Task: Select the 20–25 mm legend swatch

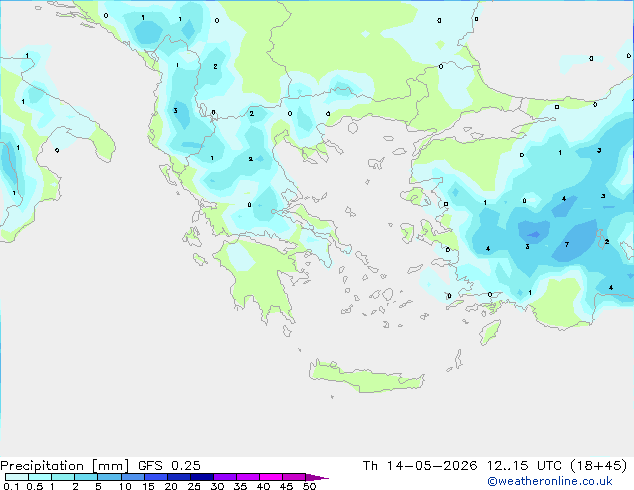Action: click(x=179, y=477)
